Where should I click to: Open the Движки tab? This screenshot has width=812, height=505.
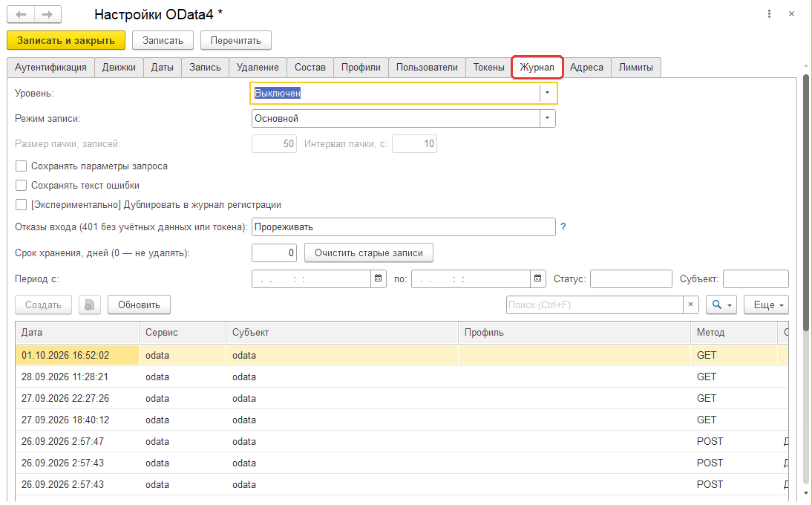click(119, 68)
